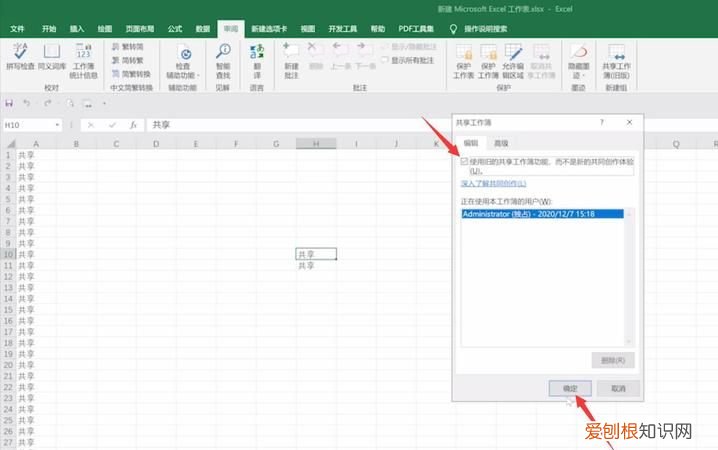Screen dimensions: 718x450
Task: Convert text with 简转繁
Action: pyautogui.click(x=128, y=60)
